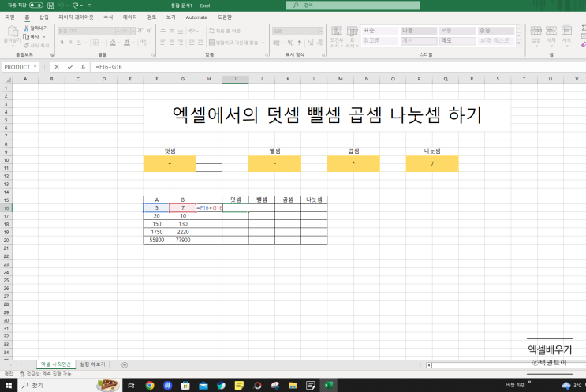The width and height of the screenshot is (586, 392).
Task: Add a new sheet with the plus icon
Action: point(125,364)
